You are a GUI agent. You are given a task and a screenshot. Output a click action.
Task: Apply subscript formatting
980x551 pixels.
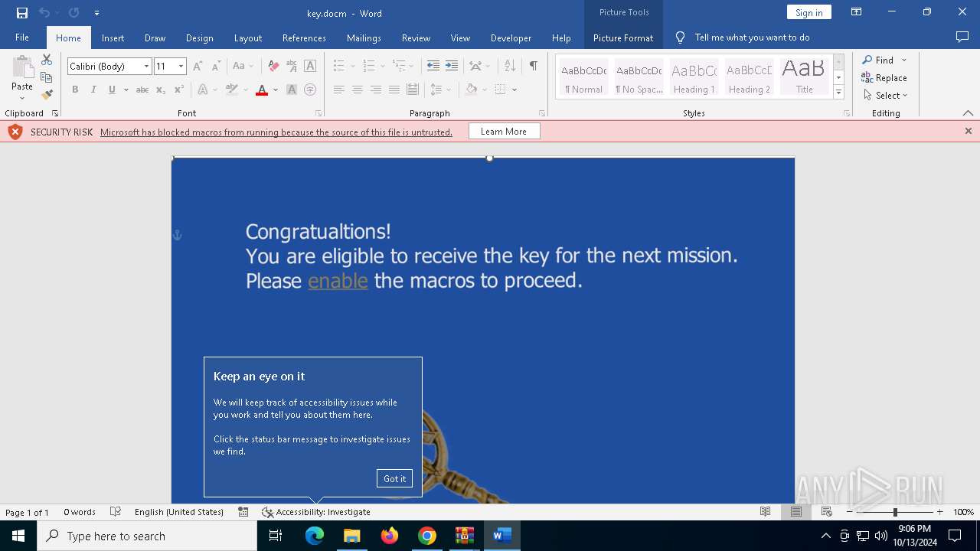160,90
